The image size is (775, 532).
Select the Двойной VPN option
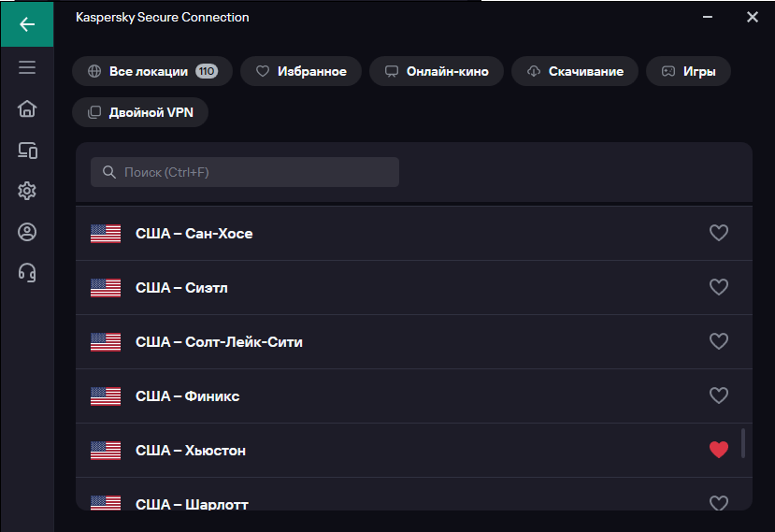click(140, 112)
